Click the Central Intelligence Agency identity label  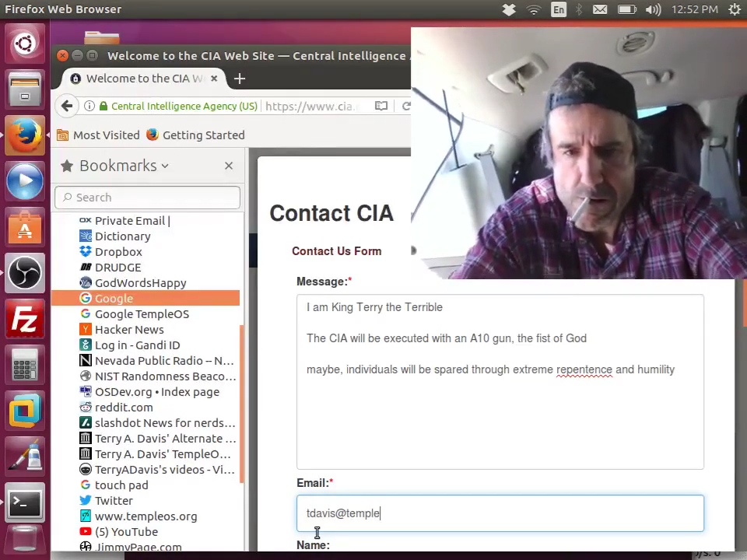(x=184, y=106)
